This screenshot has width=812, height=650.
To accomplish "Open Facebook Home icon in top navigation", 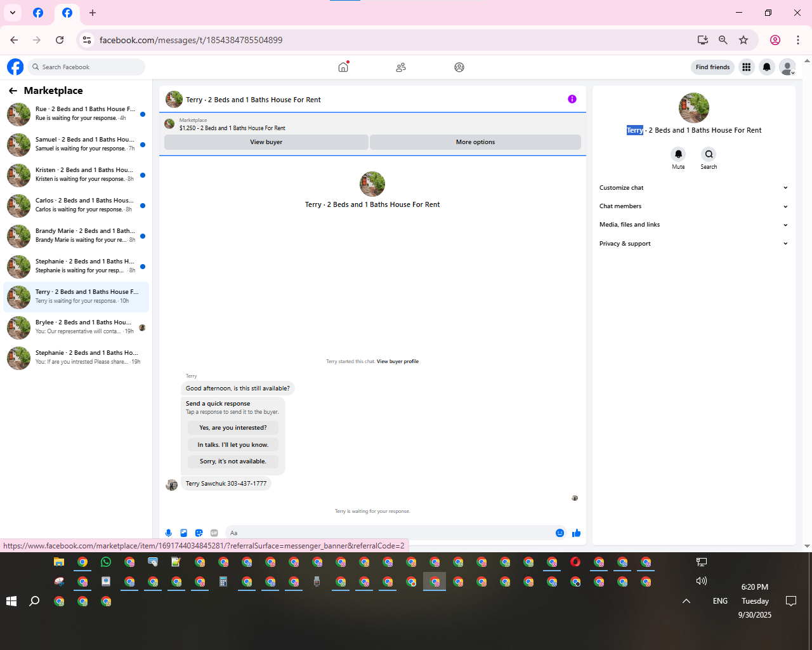I will (x=343, y=67).
